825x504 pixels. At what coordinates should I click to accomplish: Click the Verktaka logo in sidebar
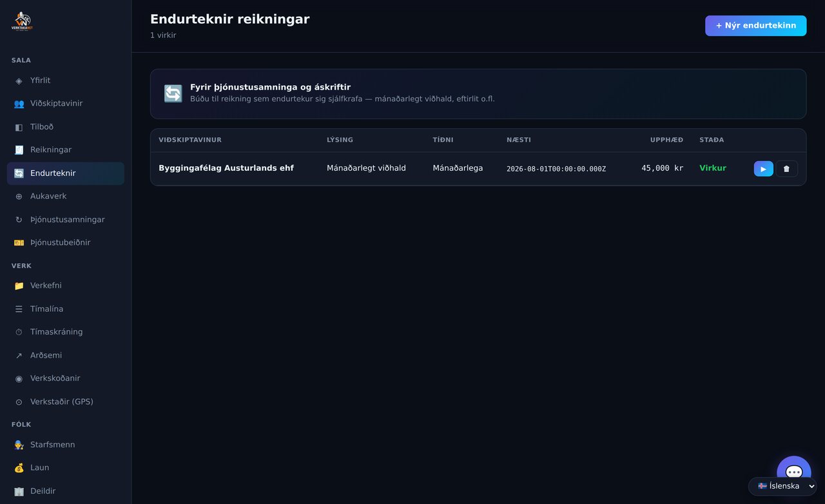(x=22, y=21)
